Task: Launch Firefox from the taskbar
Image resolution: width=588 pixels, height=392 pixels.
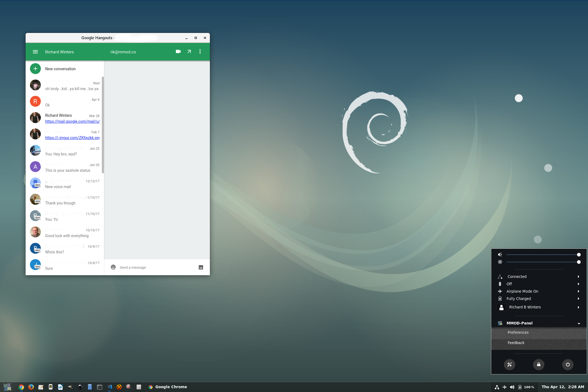Action: 31,387
